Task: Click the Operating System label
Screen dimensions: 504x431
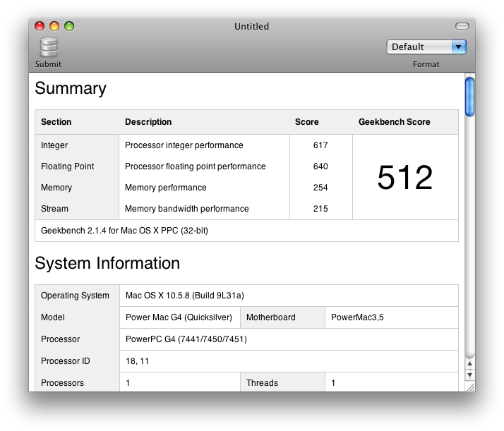Action: pos(75,296)
